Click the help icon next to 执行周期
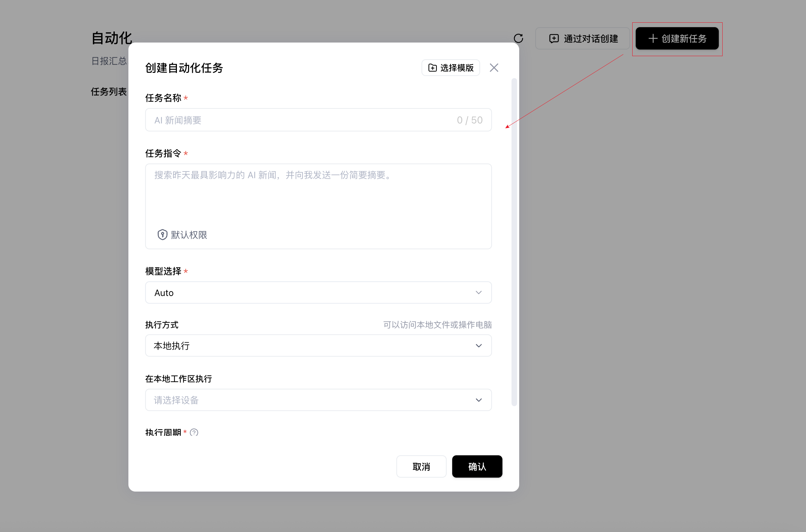Screen dimensions: 806x532 pos(194,432)
